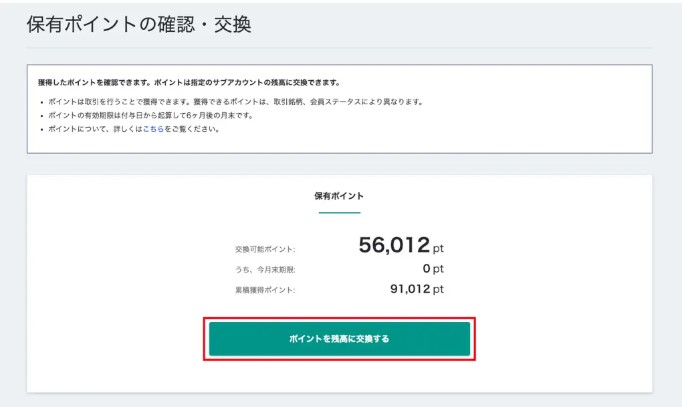
Task: Click the うち、今月末期限 label
Action: click(265, 270)
